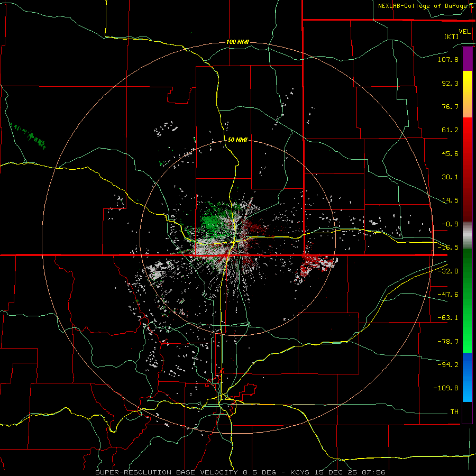Click the -16.5 velocity scale value
Screen dimensions: 476x476
pyautogui.click(x=448, y=248)
